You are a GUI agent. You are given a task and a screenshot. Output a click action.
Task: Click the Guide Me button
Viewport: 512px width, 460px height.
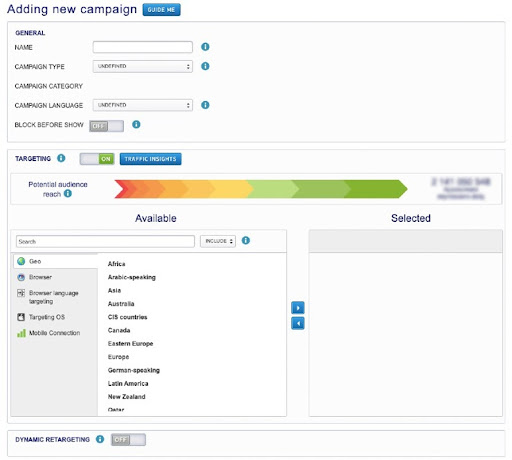pyautogui.click(x=162, y=10)
